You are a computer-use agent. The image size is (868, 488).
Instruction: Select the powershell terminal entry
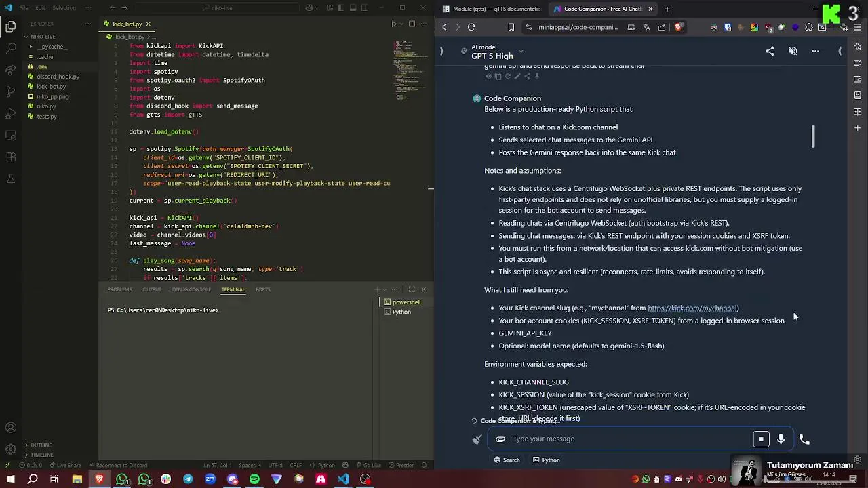[x=406, y=302]
